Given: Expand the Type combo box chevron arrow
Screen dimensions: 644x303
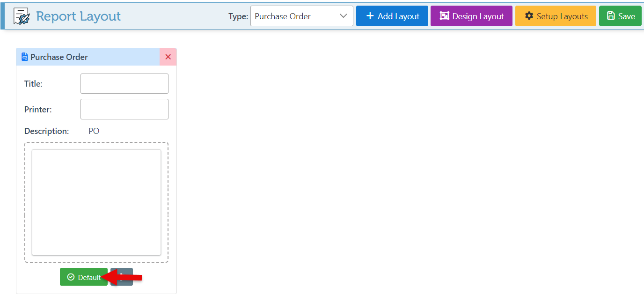Looking at the screenshot, I should tap(344, 16).
